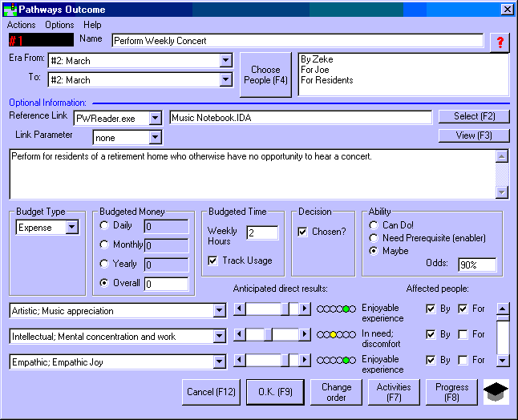The width and height of the screenshot is (518, 420).
Task: Open the Options menu
Action: [x=59, y=25]
